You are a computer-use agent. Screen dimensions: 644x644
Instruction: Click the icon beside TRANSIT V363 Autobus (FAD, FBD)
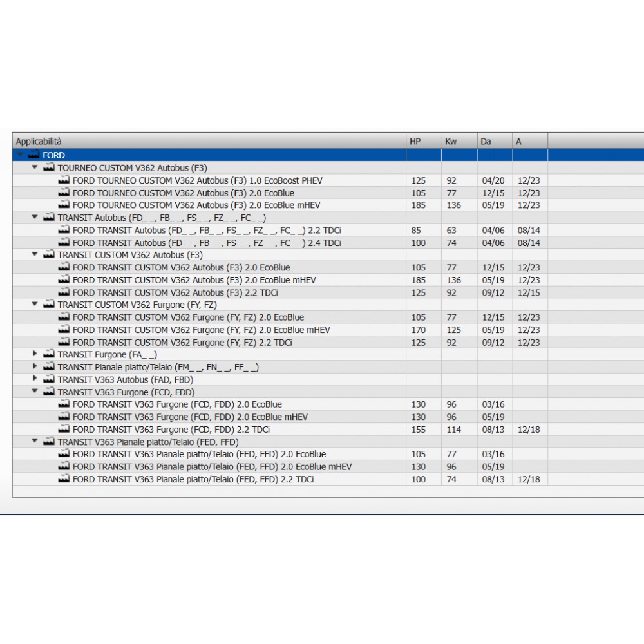pos(48,380)
